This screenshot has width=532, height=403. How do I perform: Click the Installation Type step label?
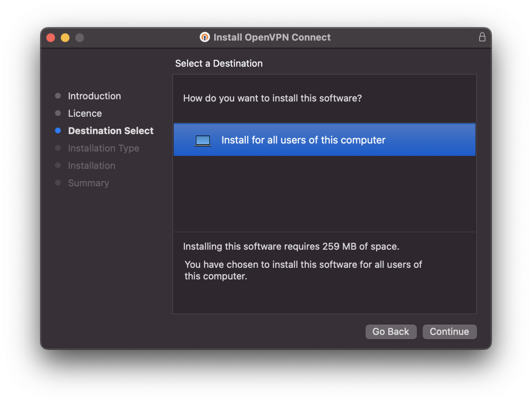coord(103,148)
